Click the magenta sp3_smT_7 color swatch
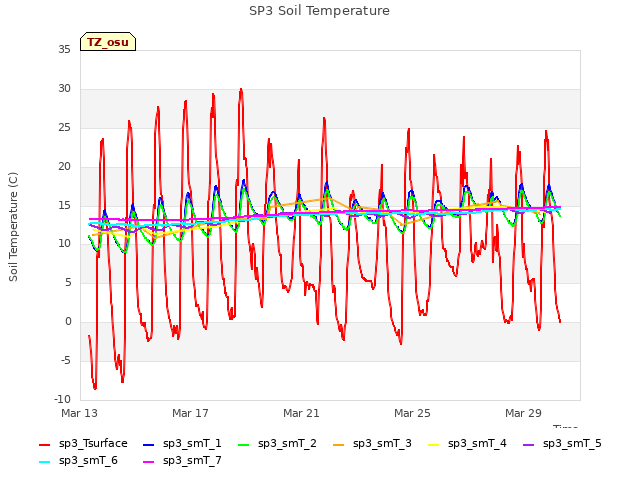Image resolution: width=640 pixels, height=480 pixels. 149,462
